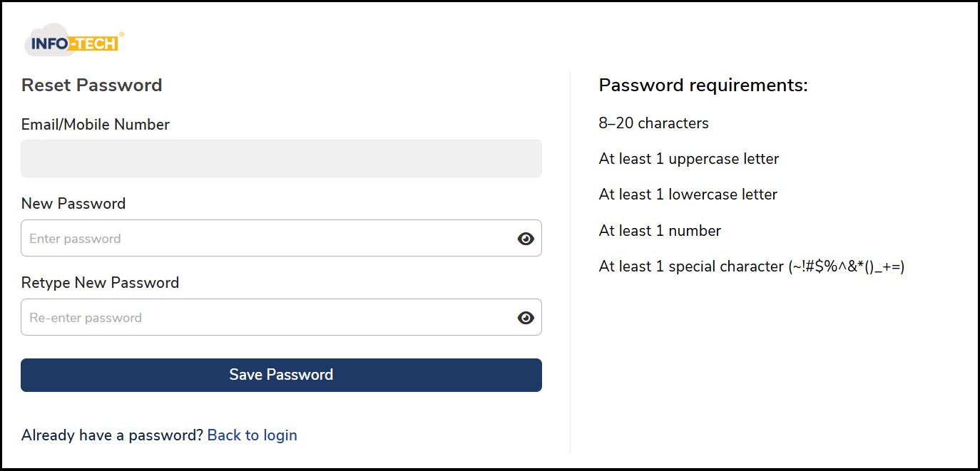
Task: Click the 8–20 characters requirement
Action: [653, 123]
